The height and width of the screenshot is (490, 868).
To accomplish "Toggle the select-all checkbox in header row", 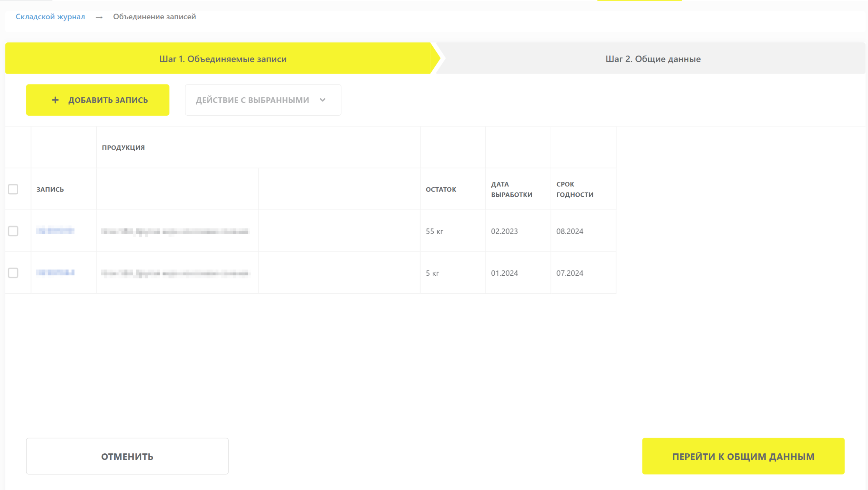I will point(13,189).
